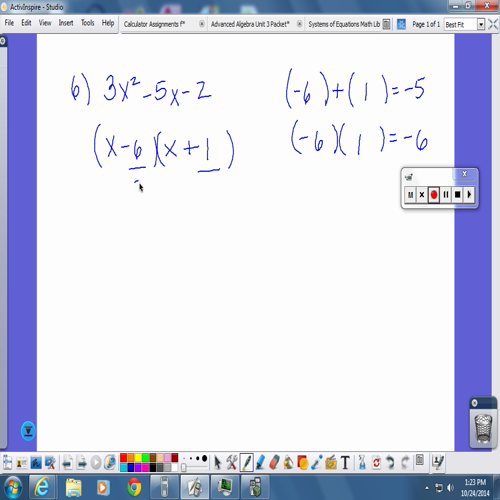Select the Eraser tool
Screen dimensions: 500x500
[x=274, y=463]
